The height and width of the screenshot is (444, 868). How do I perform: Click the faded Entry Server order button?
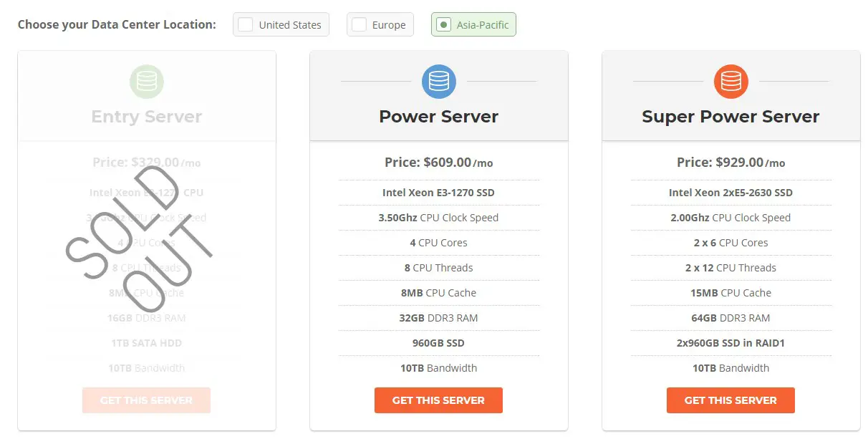(146, 400)
